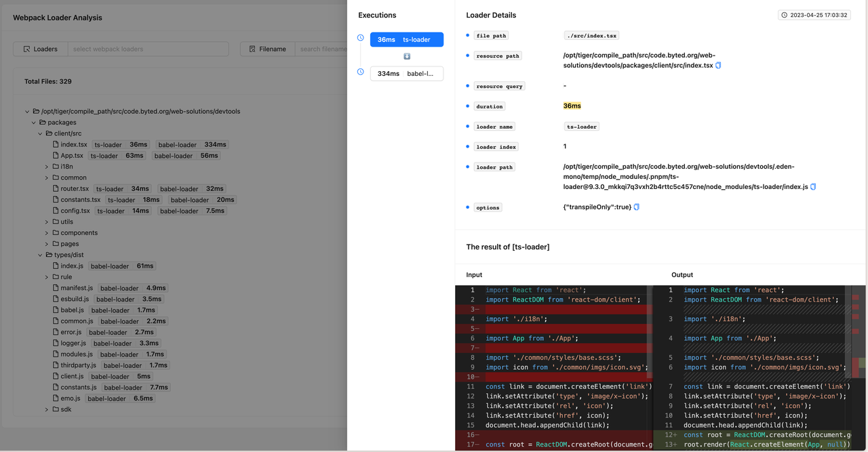Click the down-arrow icon between the two executions
This screenshot has height=452, width=868.
click(406, 56)
